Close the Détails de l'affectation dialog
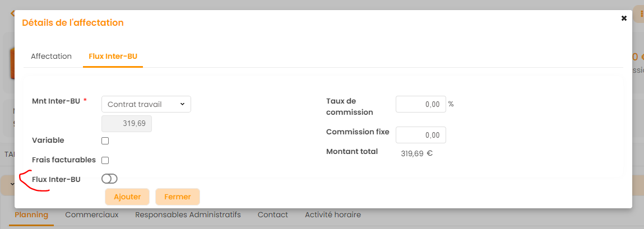Viewport: 644px width, 229px height. 624,18
